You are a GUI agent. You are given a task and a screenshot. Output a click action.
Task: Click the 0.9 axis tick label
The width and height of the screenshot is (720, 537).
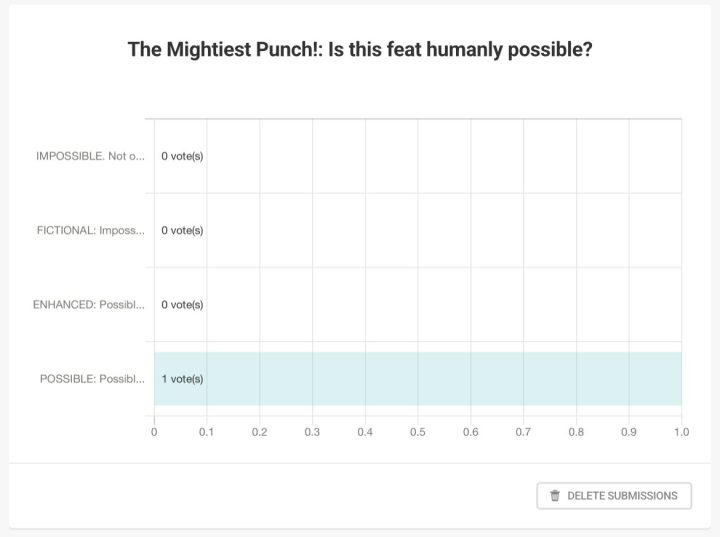[629, 432]
